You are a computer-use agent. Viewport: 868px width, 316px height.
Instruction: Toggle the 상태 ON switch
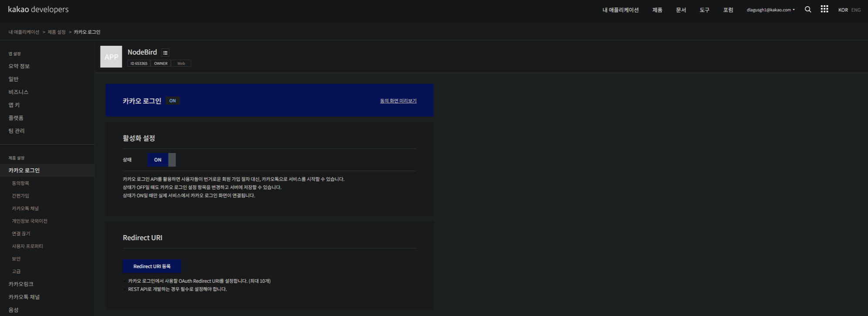161,160
